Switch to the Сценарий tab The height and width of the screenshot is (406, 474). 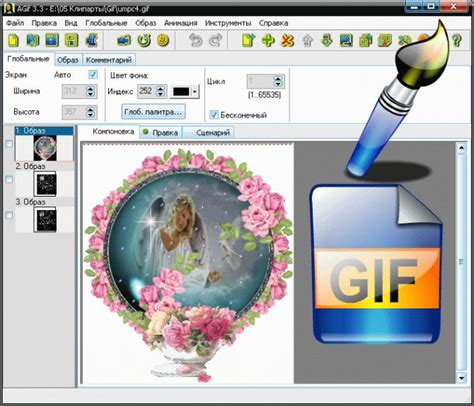213,133
